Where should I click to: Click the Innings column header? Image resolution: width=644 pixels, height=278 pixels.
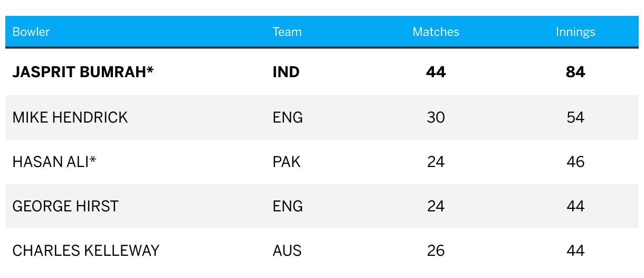point(575,32)
